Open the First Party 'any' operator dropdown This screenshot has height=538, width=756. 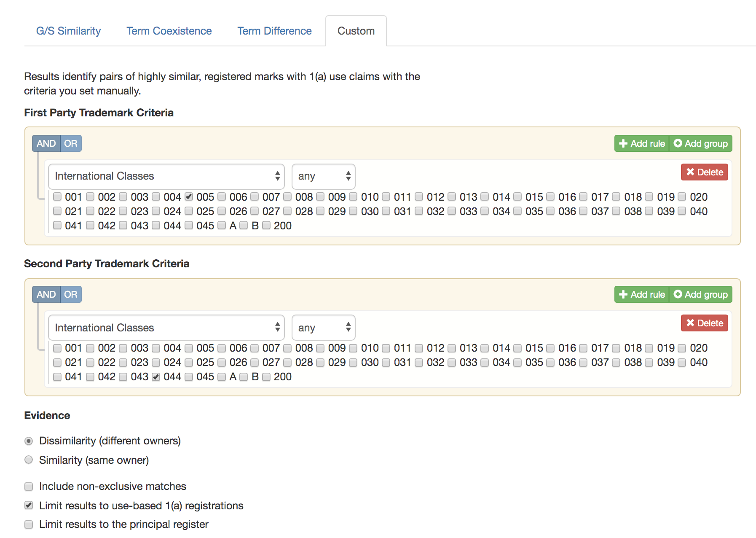pyautogui.click(x=323, y=176)
